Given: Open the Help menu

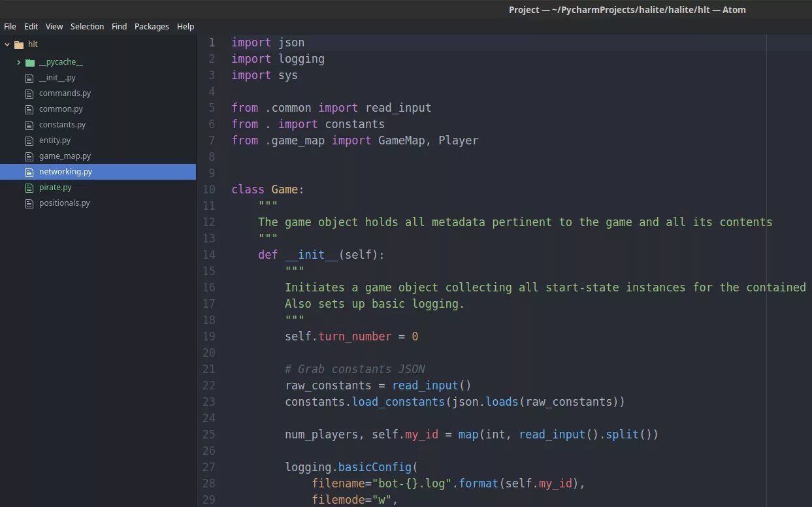Looking at the screenshot, I should tap(186, 26).
